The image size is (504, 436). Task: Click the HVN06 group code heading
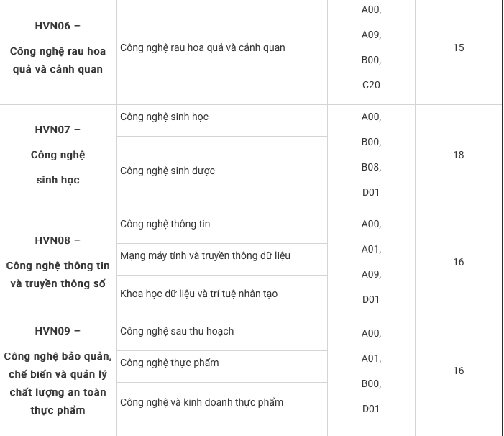click(x=58, y=26)
